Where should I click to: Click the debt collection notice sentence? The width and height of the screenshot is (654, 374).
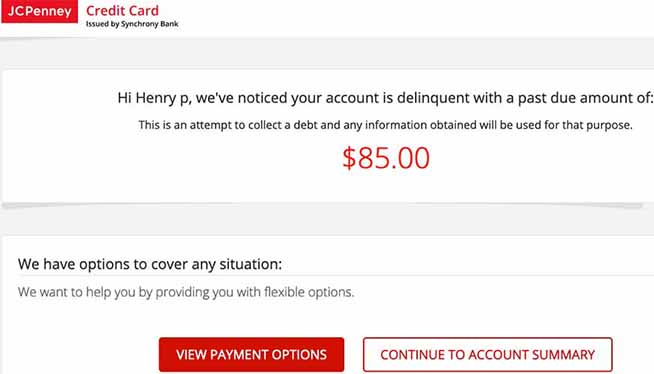point(385,125)
